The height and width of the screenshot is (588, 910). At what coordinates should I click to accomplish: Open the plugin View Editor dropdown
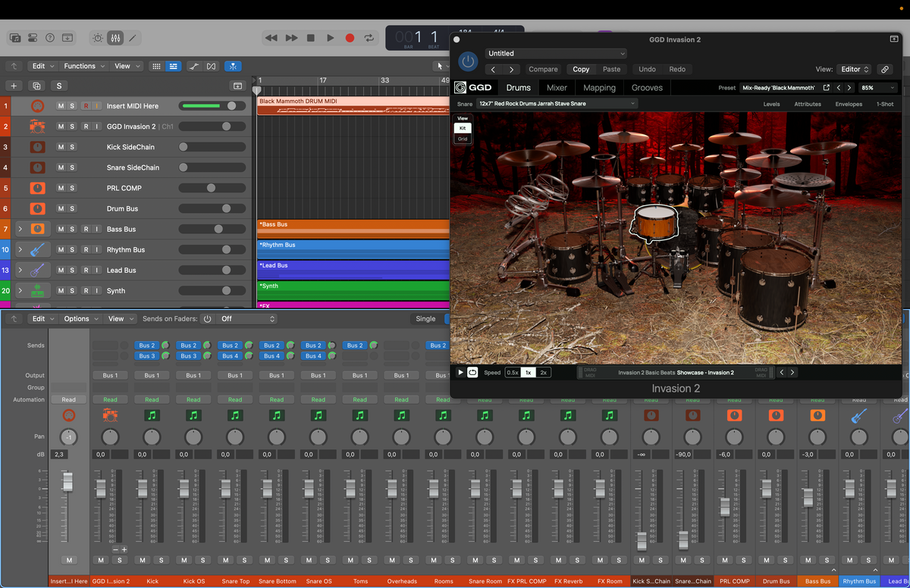(x=855, y=69)
